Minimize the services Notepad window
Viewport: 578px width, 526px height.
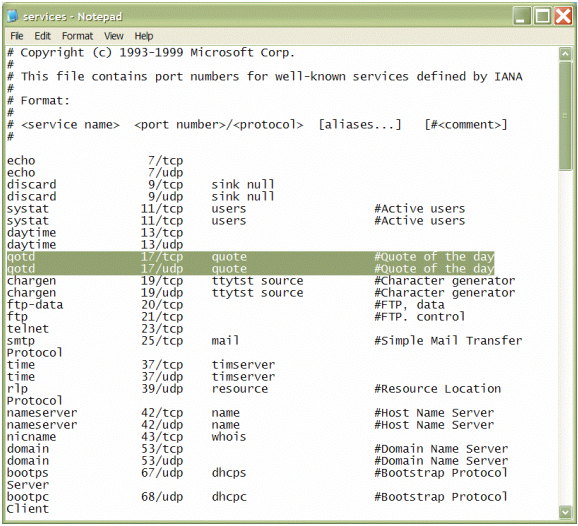pos(521,16)
